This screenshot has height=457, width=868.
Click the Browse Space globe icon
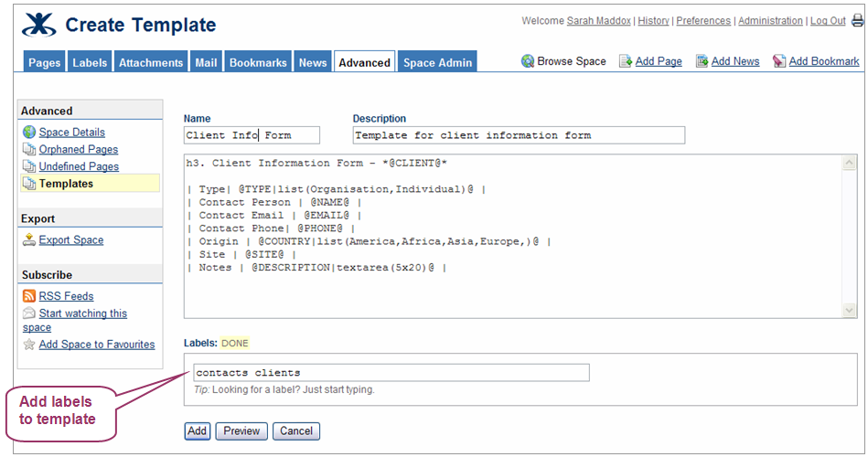(x=528, y=61)
